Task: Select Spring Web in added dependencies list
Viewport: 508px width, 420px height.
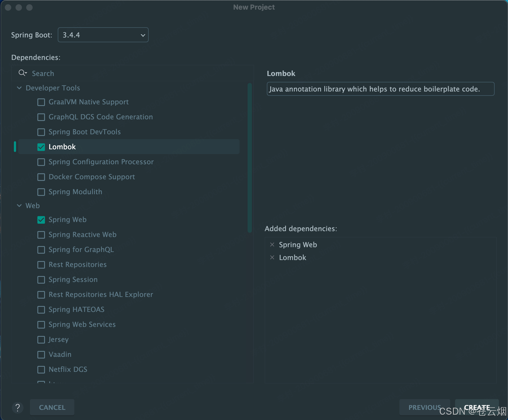Action: [x=298, y=245]
